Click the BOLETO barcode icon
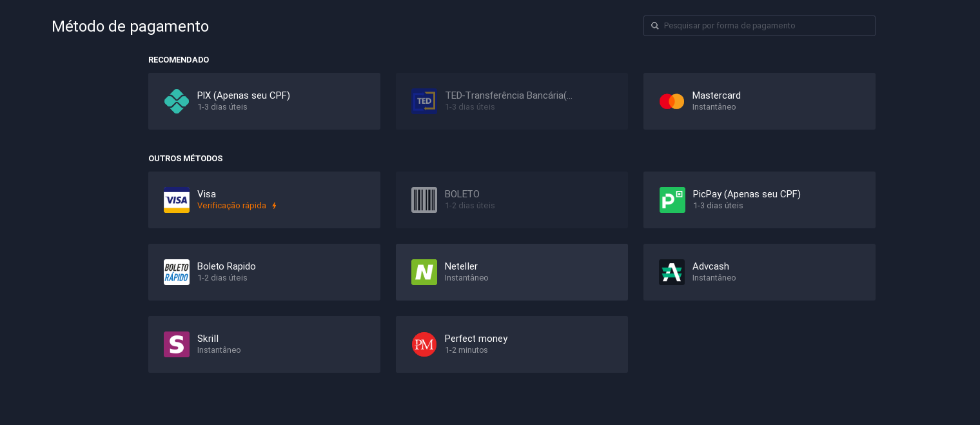The width and height of the screenshot is (980, 425). (x=424, y=200)
